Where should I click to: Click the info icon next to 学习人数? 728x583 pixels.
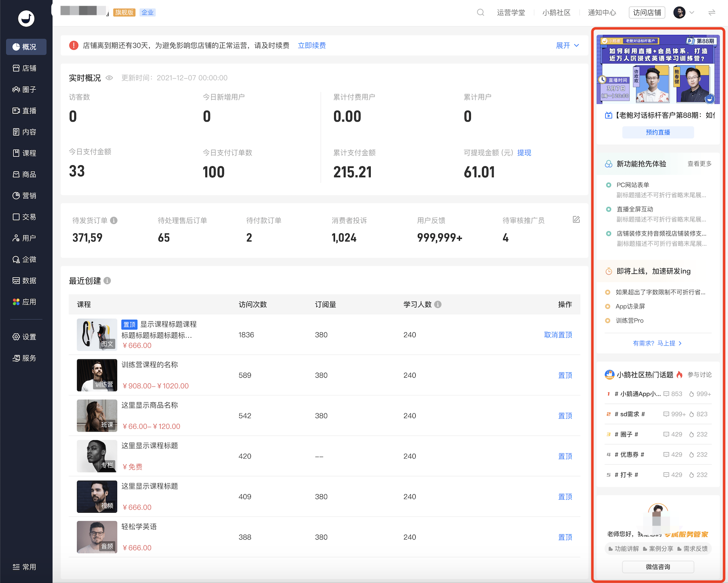pyautogui.click(x=438, y=305)
